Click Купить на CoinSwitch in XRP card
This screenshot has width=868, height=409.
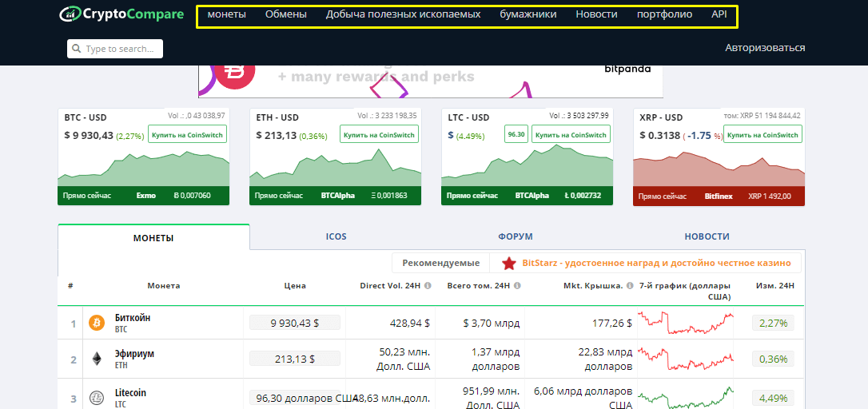762,134
